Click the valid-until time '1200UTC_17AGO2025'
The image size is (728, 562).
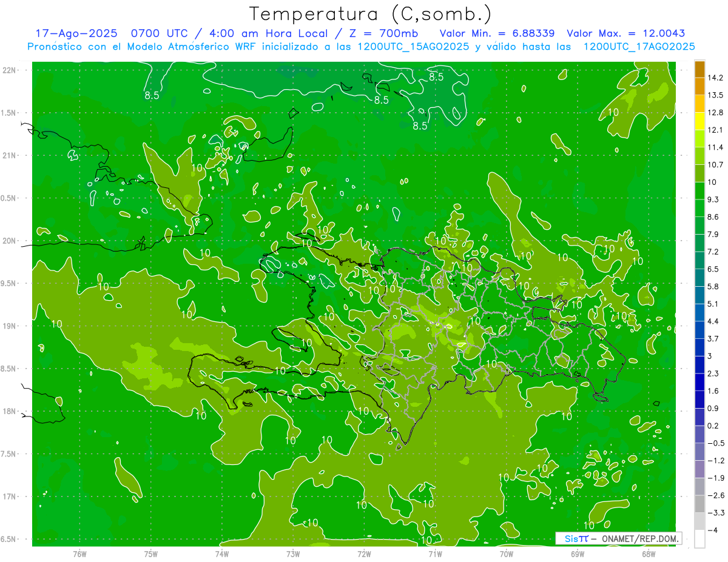pyautogui.click(x=639, y=46)
